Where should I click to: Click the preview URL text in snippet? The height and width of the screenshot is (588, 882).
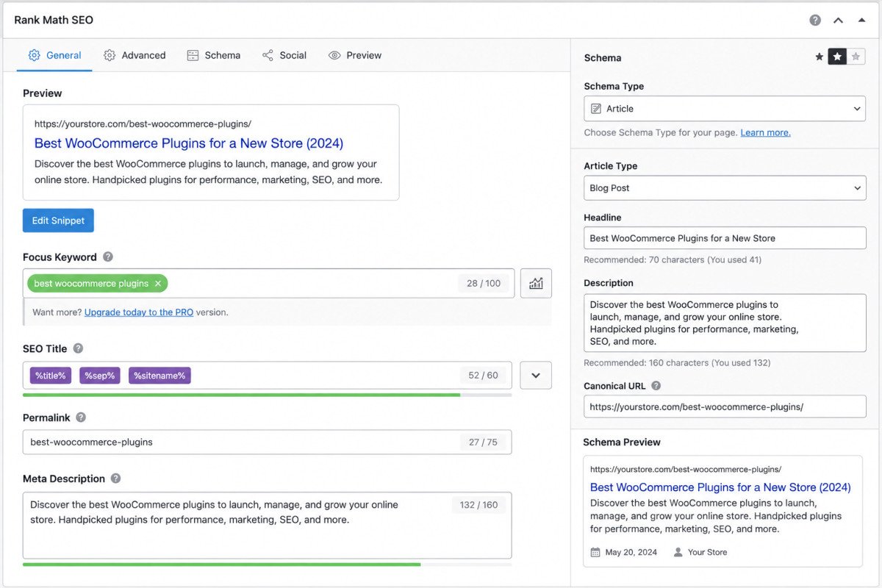pos(143,124)
